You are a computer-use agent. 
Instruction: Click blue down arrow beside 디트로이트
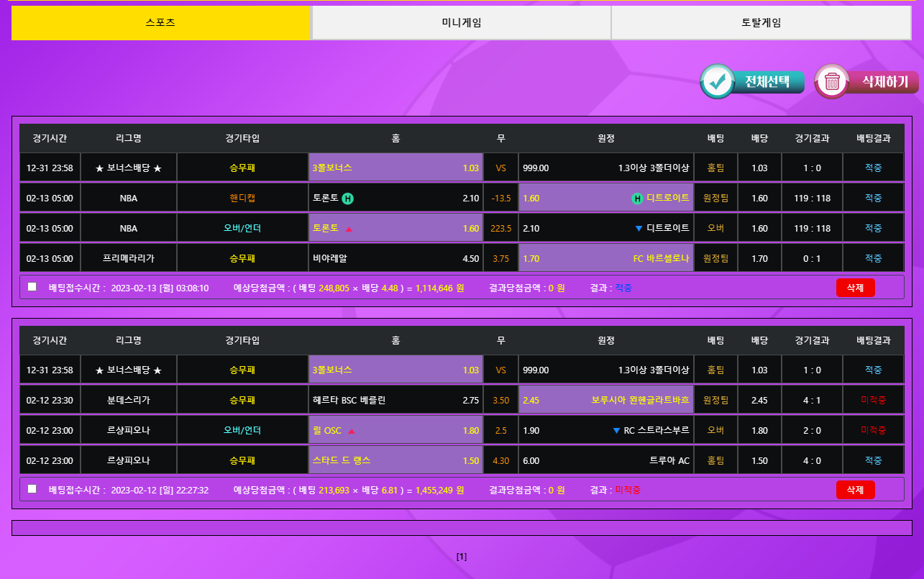[639, 229]
